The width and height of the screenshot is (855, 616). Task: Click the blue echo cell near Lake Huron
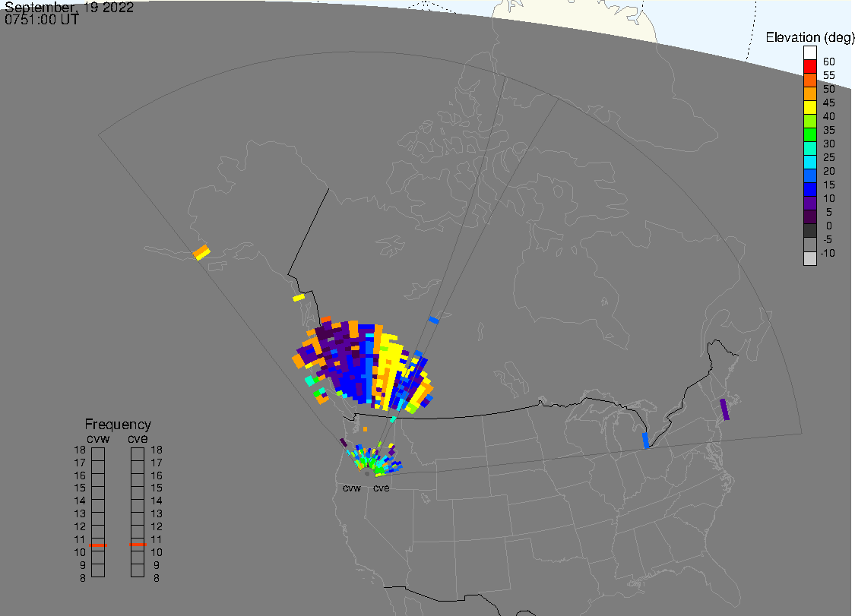coord(645,441)
